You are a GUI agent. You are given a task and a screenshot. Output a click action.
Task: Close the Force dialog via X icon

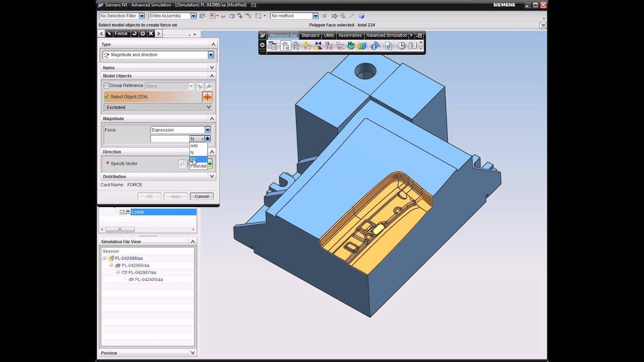(x=150, y=34)
